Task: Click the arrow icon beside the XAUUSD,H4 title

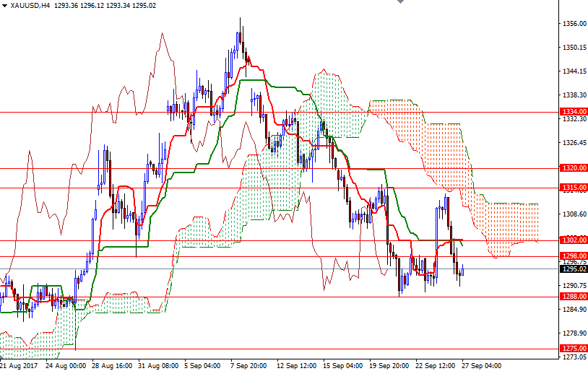Action: pyautogui.click(x=5, y=5)
